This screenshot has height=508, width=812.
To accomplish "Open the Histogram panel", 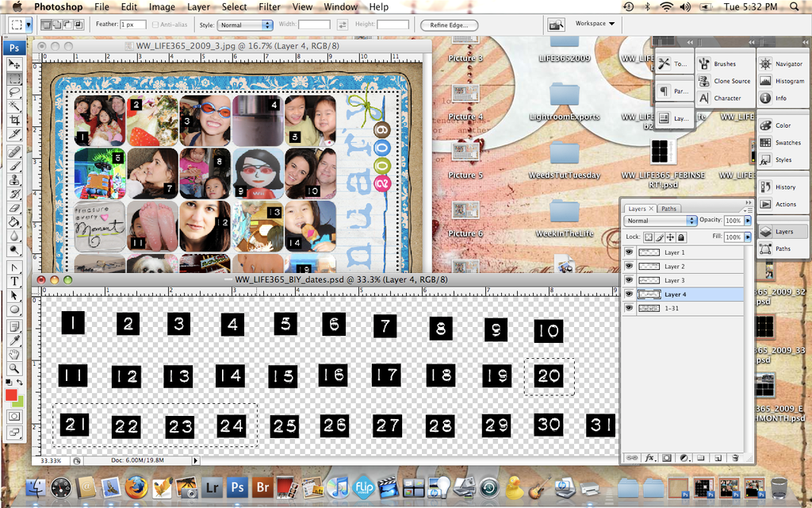I will 783,81.
